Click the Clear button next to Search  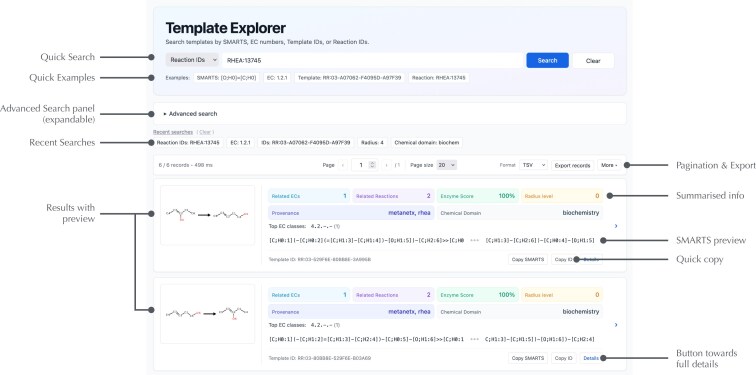click(x=593, y=61)
